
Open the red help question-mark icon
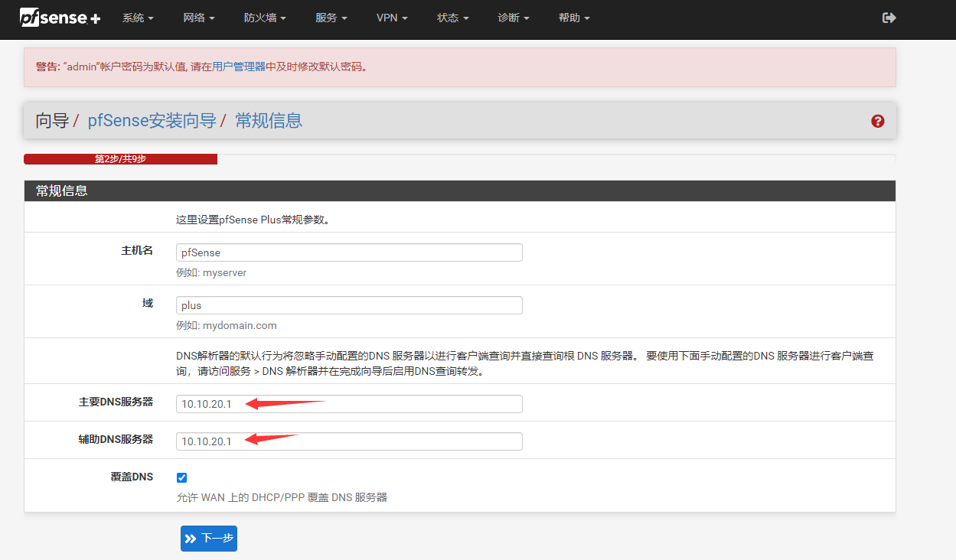877,121
